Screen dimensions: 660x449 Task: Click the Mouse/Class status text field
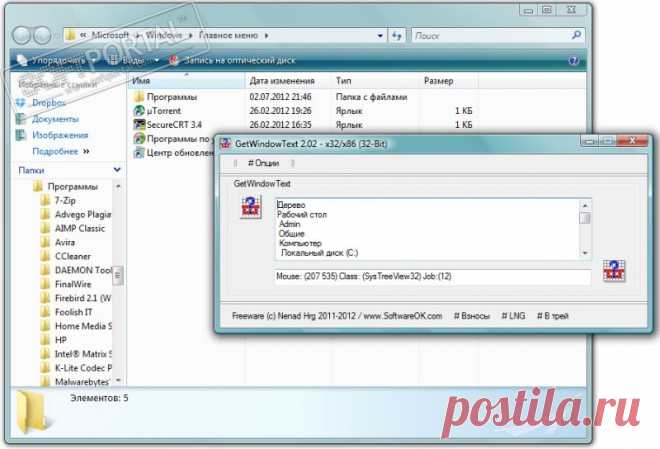432,276
